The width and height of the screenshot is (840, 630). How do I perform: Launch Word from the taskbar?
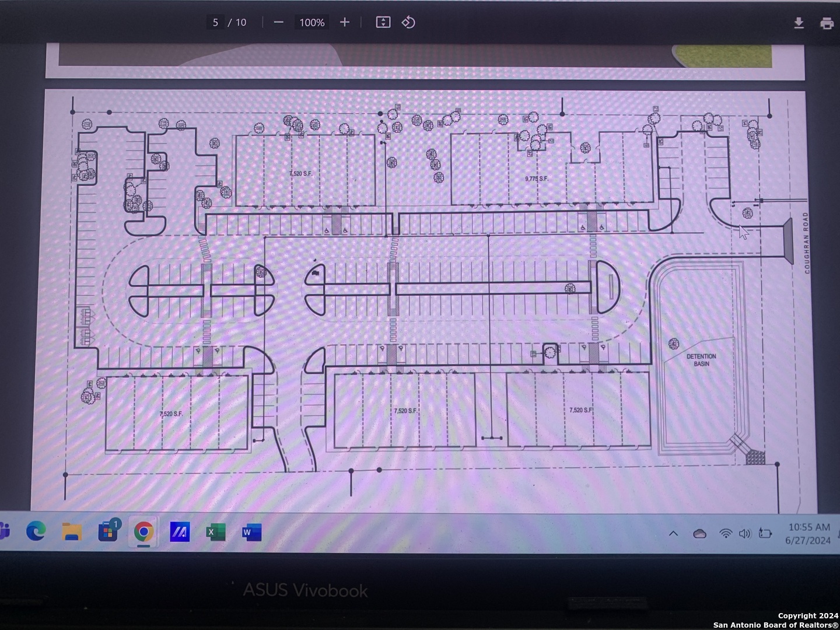point(251,532)
